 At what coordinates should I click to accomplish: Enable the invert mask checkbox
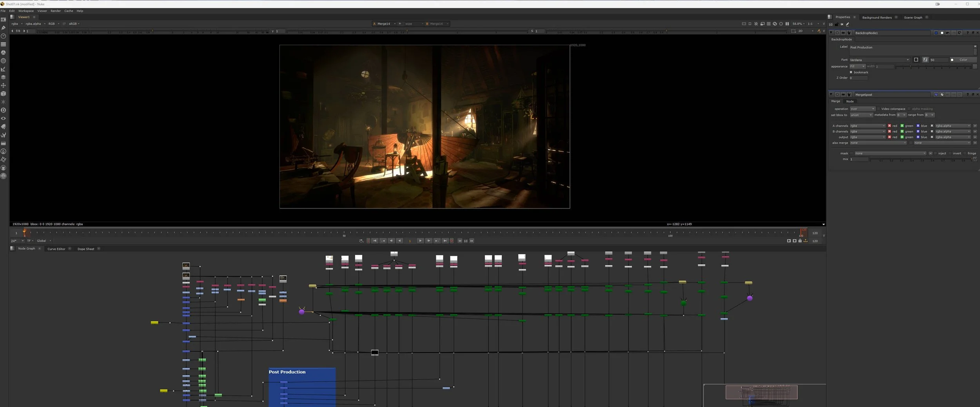(950, 153)
